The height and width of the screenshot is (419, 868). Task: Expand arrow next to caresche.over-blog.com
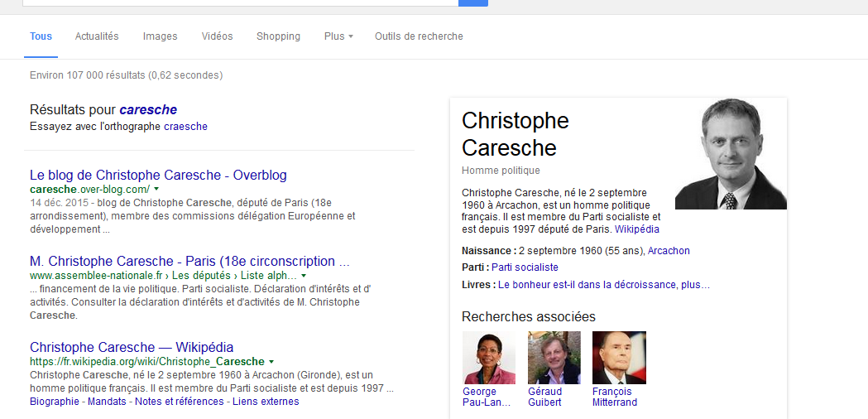[156, 189]
